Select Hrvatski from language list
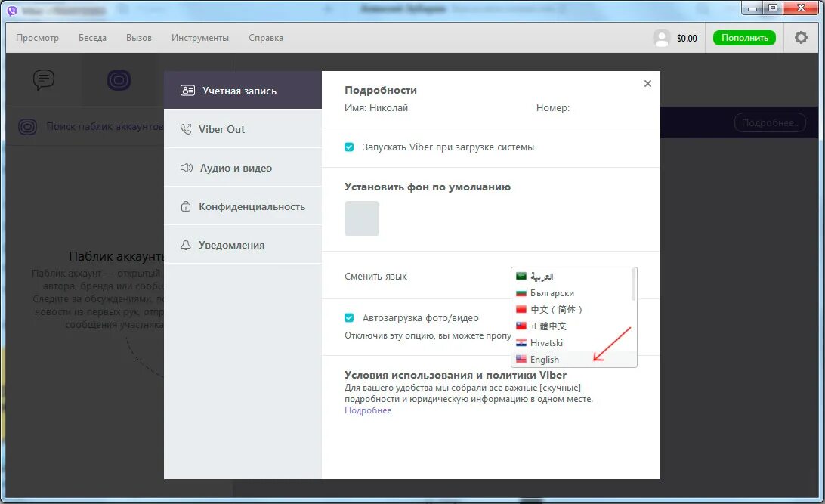This screenshot has height=504, width=825. 571,343
